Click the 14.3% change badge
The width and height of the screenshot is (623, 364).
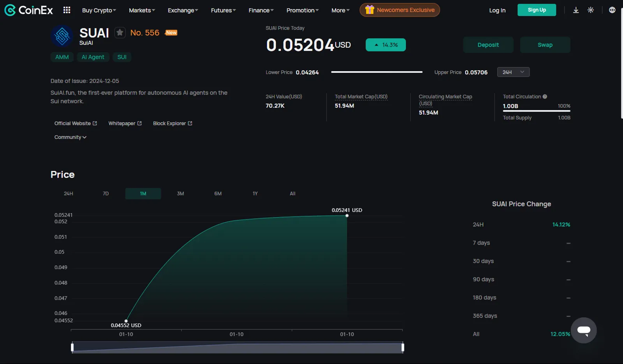pos(385,45)
